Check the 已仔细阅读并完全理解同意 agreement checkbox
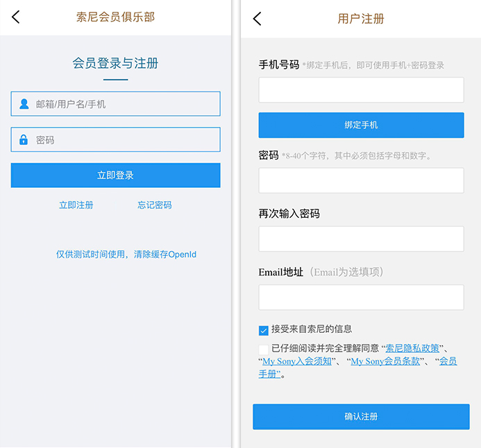Viewport: 481px width, 448px height. pos(264,350)
